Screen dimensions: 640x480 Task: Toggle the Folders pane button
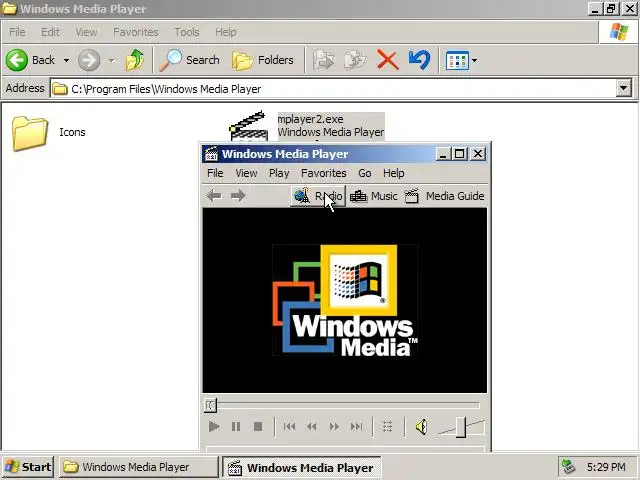click(263, 60)
